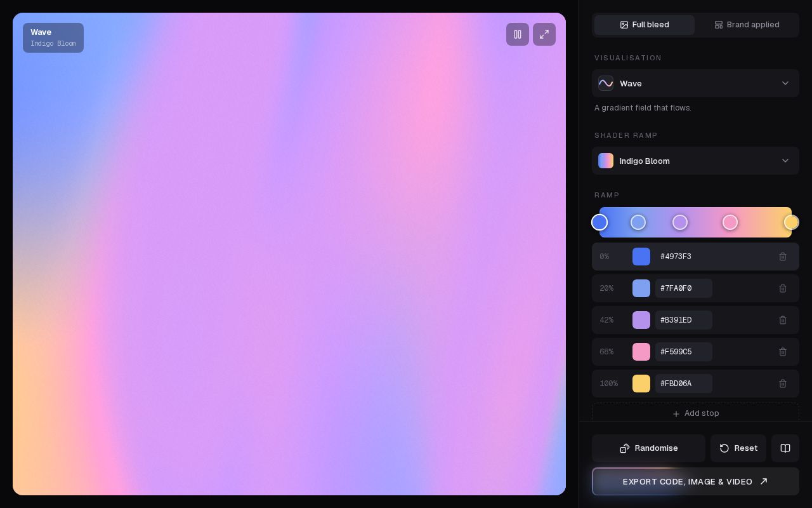Open the #FBD06A color swatch
812x508 pixels.
(641, 384)
